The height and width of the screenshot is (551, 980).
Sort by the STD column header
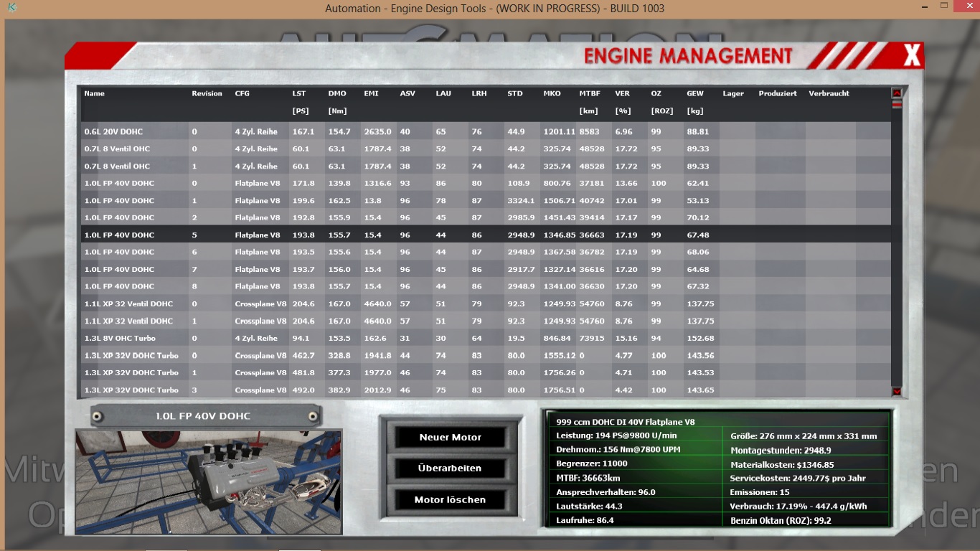[x=515, y=93]
